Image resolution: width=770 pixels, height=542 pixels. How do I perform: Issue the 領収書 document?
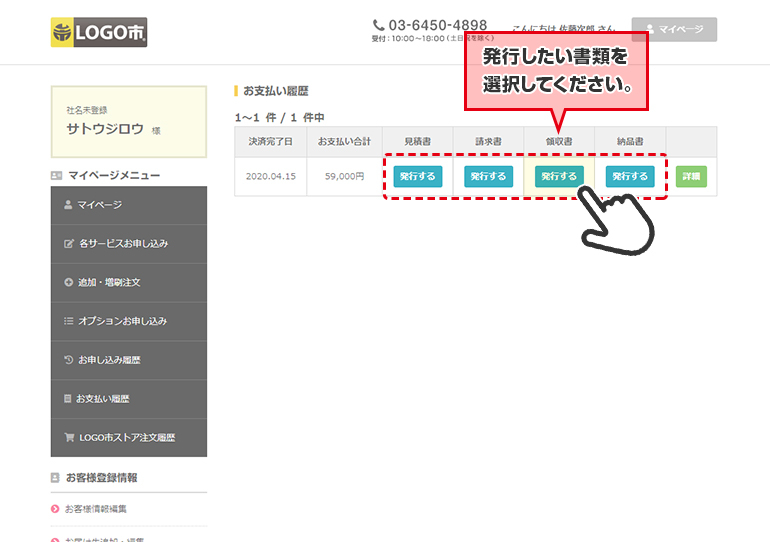click(x=559, y=176)
